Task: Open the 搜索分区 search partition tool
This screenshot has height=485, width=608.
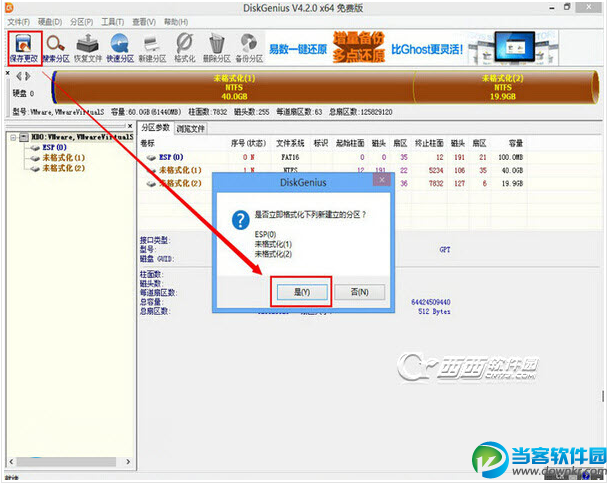Action: 56,48
